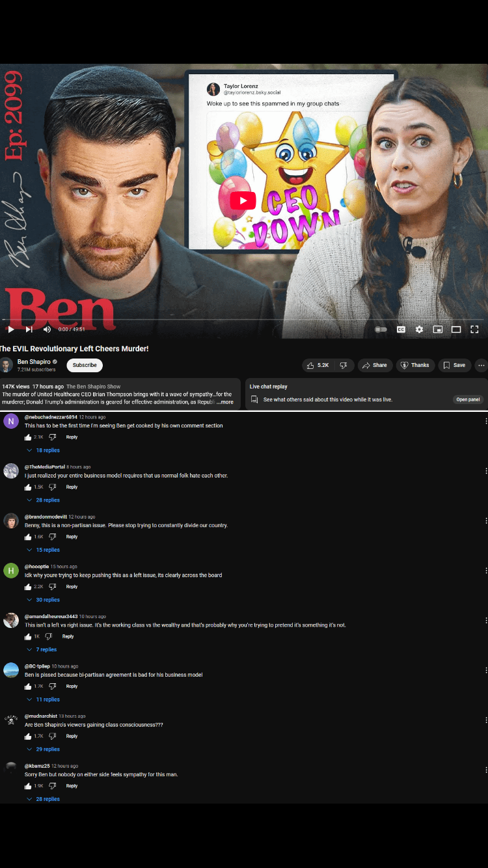
Task: Play the video with the bottom-left play control
Action: coord(10,329)
